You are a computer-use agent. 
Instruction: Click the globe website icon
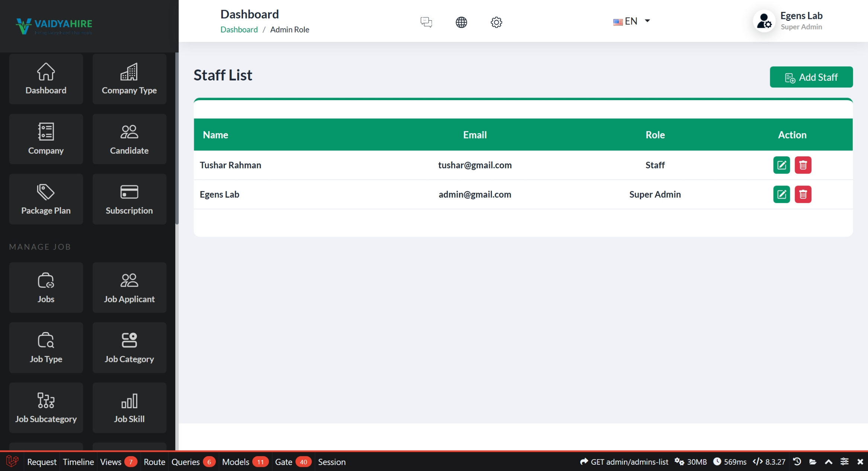point(461,22)
